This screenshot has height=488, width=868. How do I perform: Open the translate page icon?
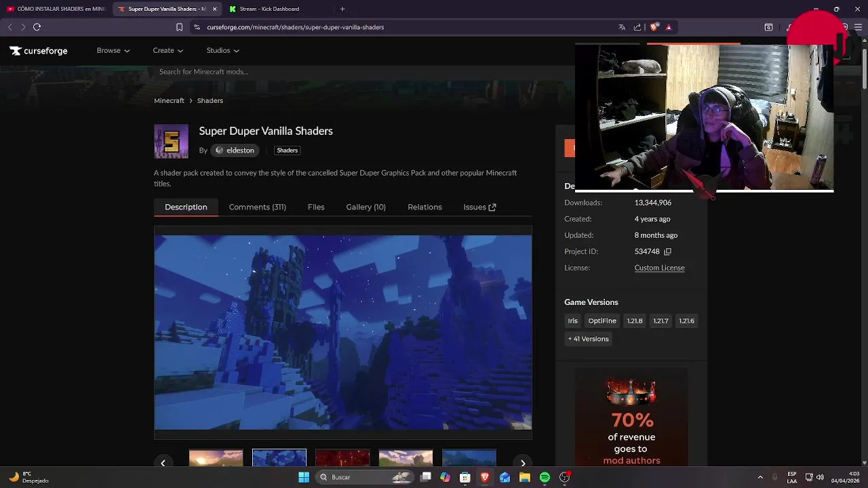[622, 27]
